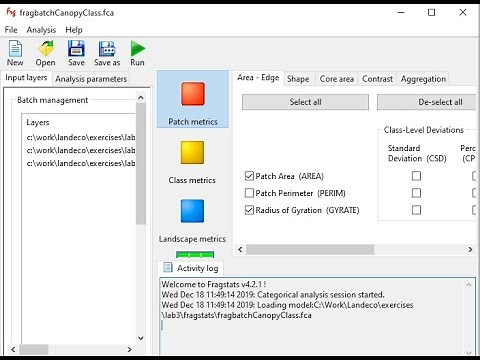
Task: Click the Layers list header
Action: click(x=38, y=122)
